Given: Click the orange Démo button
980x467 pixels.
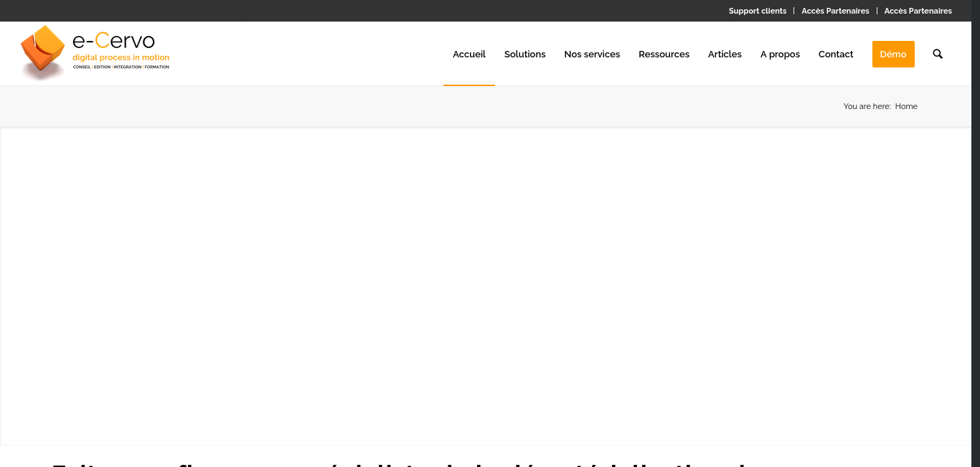Looking at the screenshot, I should [x=893, y=54].
